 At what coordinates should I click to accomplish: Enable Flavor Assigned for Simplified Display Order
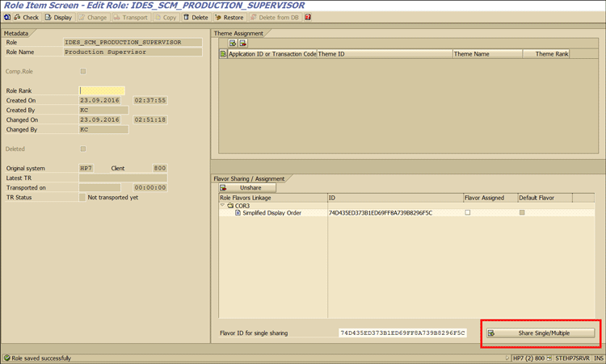point(467,213)
